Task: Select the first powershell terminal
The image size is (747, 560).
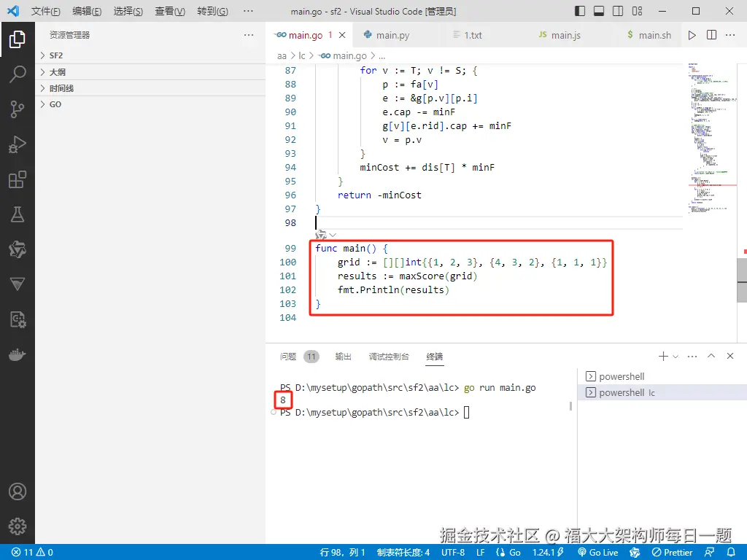Action: click(x=662, y=376)
